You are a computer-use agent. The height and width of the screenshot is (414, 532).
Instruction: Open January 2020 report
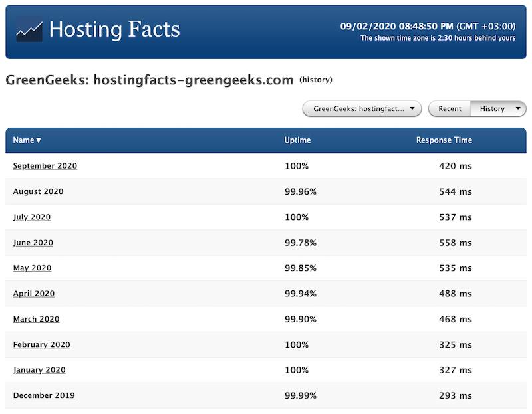pyautogui.click(x=39, y=370)
